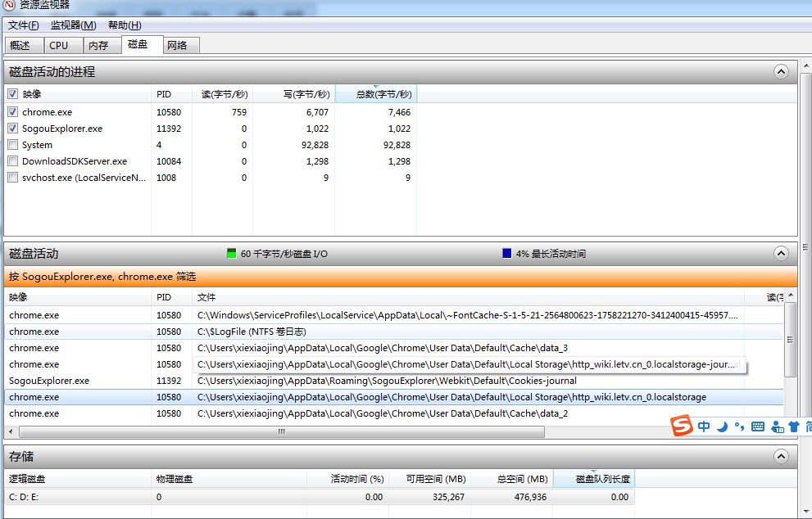Check the svchost.exe (LocalServiceN...) checkbox
The width and height of the screenshot is (812, 519).
tap(13, 178)
